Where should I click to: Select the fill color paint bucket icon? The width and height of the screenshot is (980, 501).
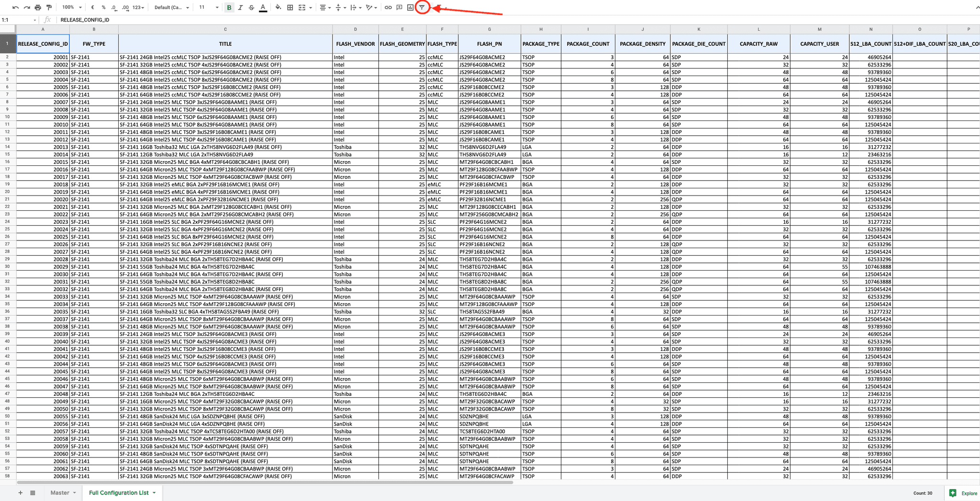coord(278,7)
